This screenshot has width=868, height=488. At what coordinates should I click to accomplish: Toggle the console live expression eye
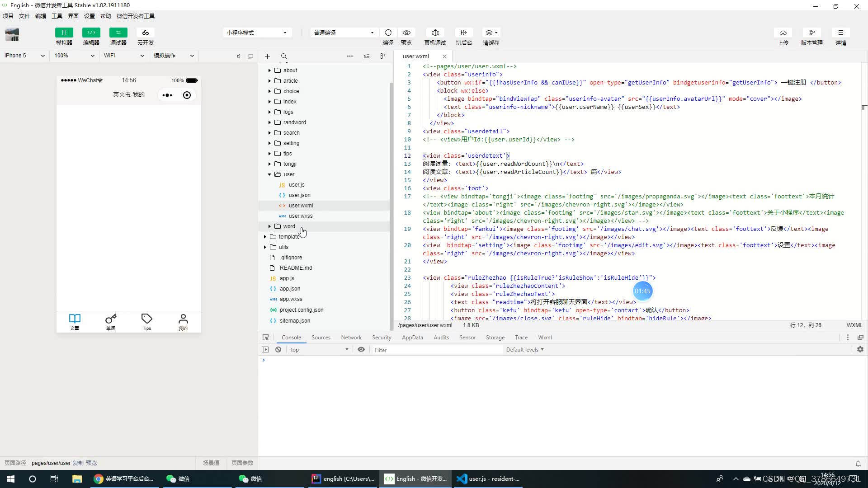[x=361, y=350]
